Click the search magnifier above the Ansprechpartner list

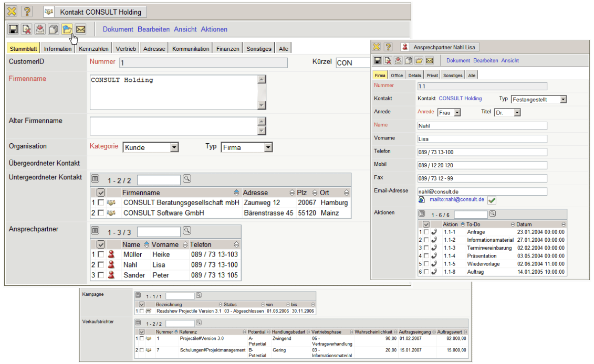click(186, 231)
